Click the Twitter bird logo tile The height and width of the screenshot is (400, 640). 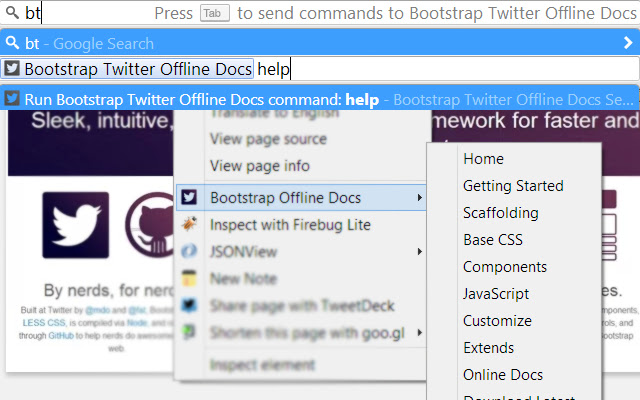point(75,225)
